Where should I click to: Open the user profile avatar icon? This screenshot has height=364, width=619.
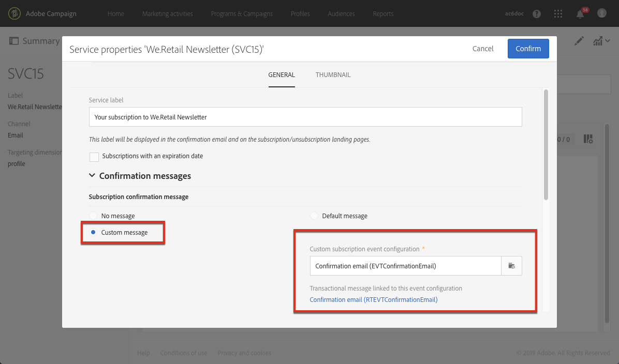601,13
